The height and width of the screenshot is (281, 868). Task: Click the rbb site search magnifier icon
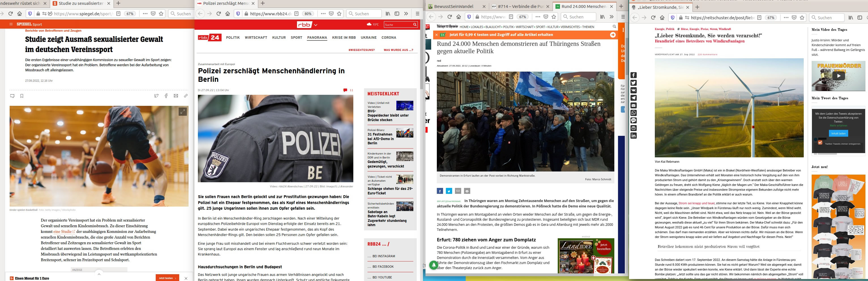pyautogui.click(x=415, y=25)
